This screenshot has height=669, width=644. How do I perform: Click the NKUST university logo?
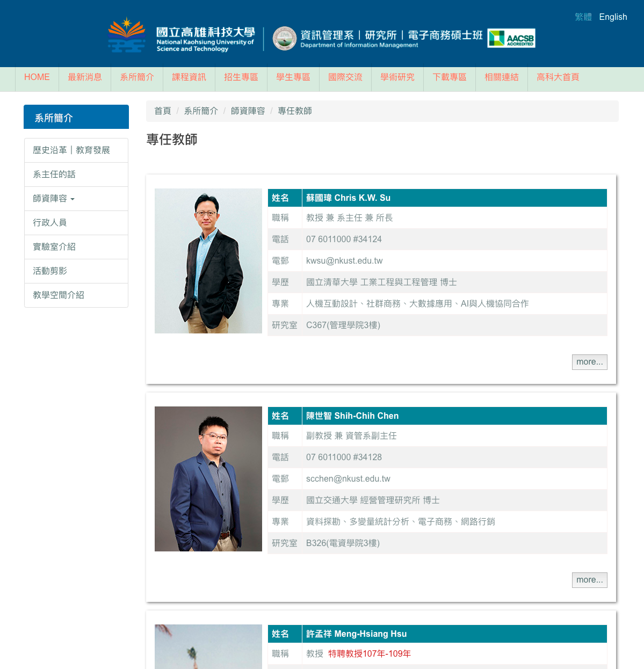point(182,35)
